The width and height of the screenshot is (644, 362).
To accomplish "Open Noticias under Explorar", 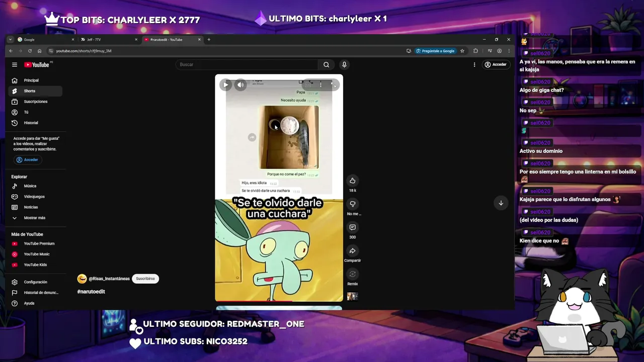I will point(35,207).
